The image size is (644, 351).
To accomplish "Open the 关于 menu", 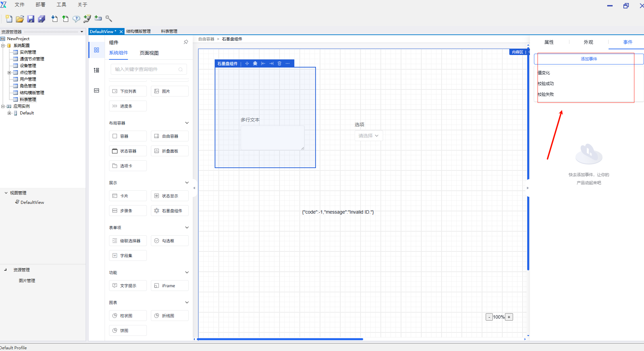I will pos(82,5).
